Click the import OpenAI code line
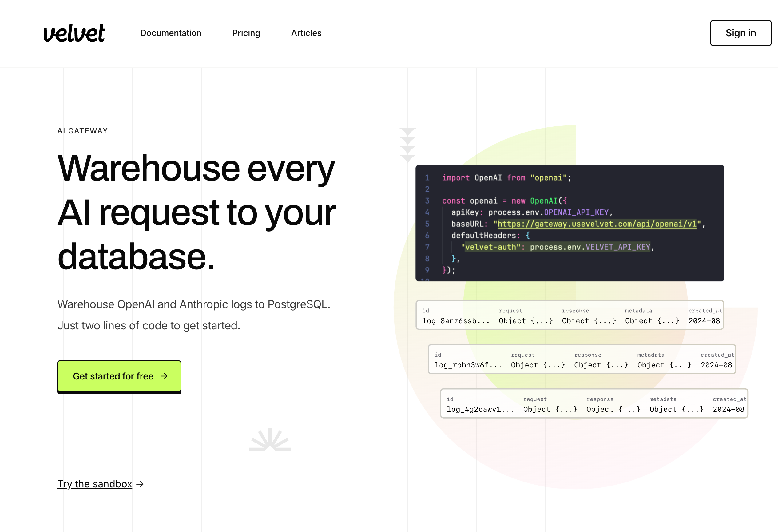The height and width of the screenshot is (532, 778). tap(506, 177)
